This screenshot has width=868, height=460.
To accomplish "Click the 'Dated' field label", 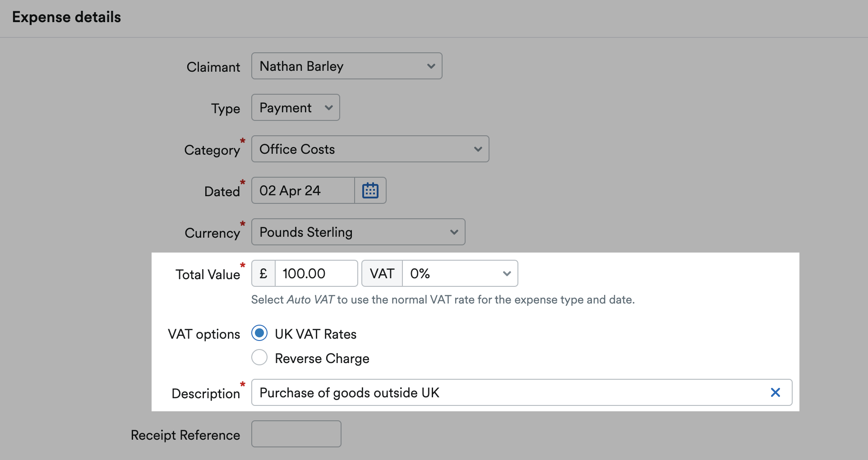I will [x=222, y=192].
